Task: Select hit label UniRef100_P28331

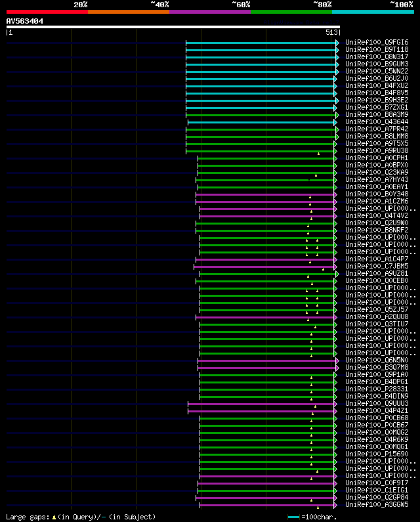Action: pos(377,389)
